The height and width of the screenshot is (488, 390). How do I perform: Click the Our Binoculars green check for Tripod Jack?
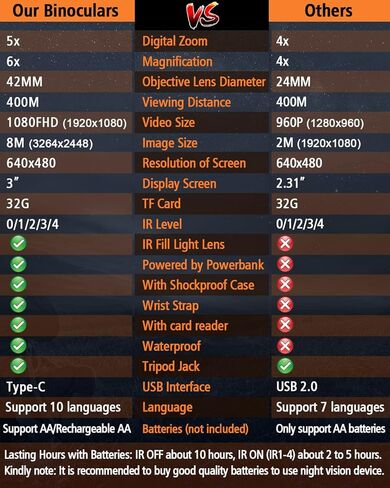pos(18,366)
